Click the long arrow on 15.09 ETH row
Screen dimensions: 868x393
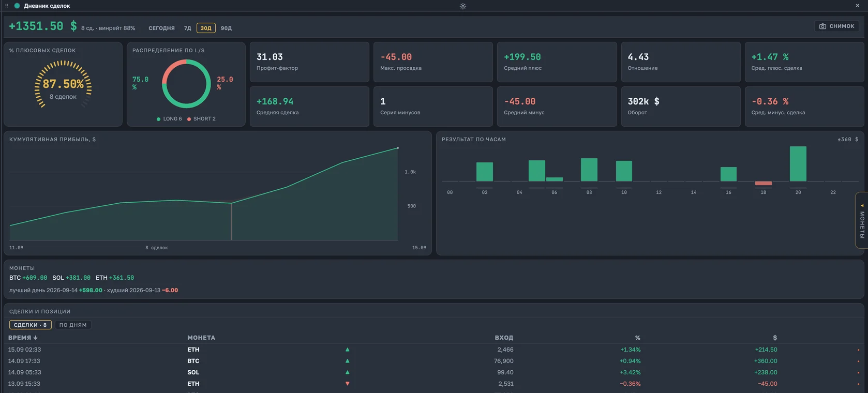[x=347, y=350]
